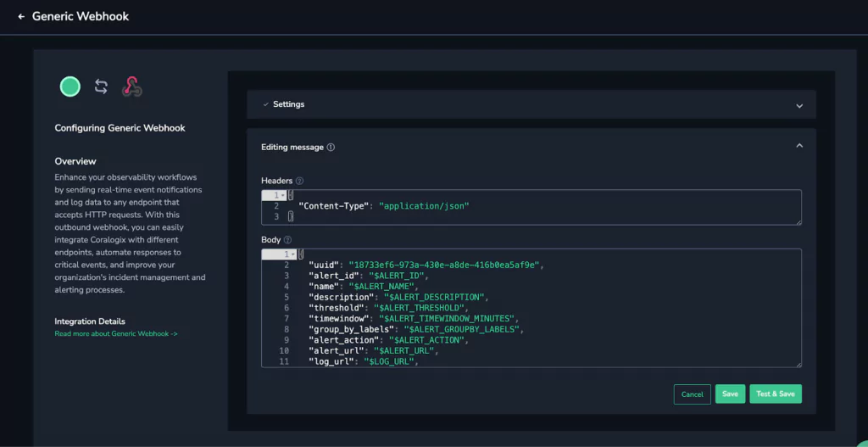Click the pink webhook logo icon
Screen dimensions: 868x447
131,87
